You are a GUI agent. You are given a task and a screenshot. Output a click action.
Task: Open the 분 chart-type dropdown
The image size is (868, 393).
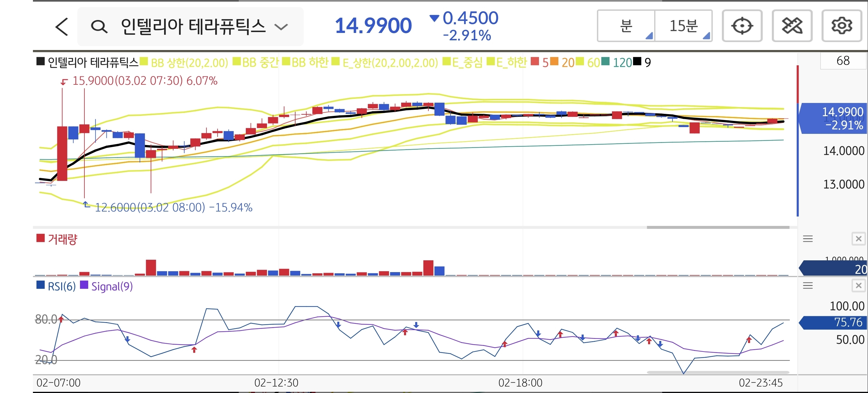(x=626, y=26)
